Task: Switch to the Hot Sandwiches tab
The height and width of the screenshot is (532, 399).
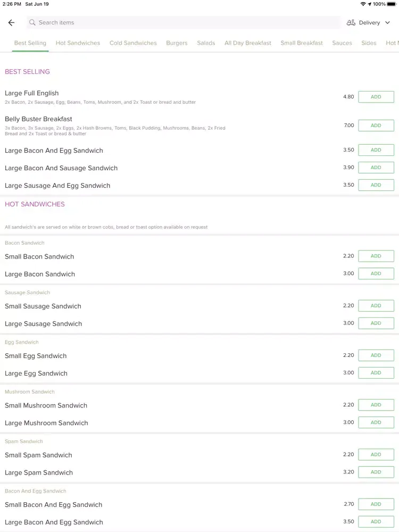Action: (x=78, y=43)
